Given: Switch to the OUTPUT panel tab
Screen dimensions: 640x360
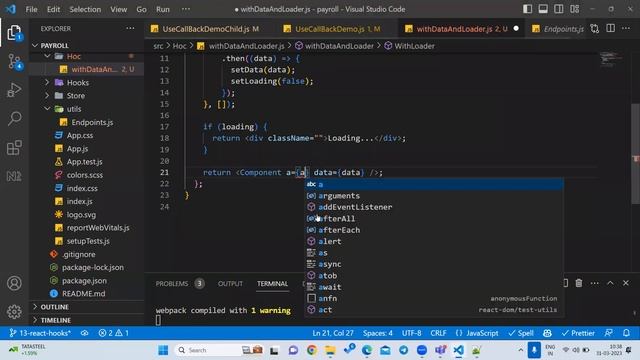Looking at the screenshot, I should tap(230, 283).
